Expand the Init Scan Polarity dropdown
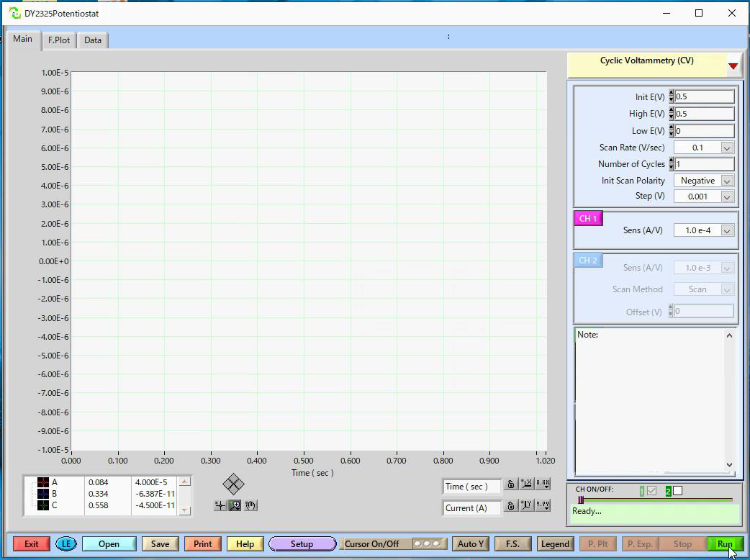 coord(726,181)
